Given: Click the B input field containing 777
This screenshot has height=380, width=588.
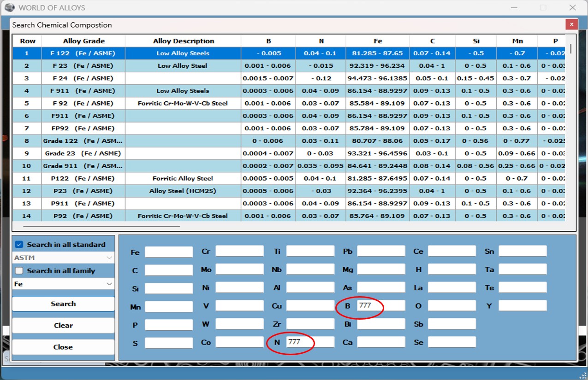Looking at the screenshot, I should (381, 305).
